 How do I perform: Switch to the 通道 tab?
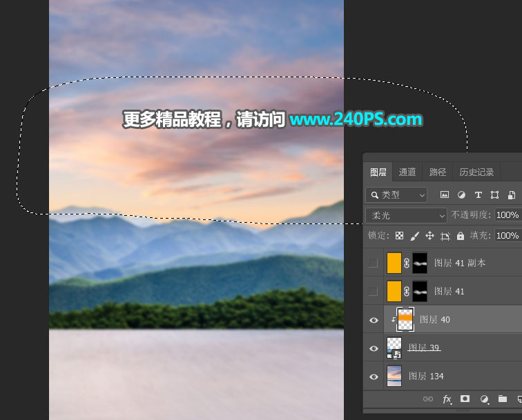coord(407,172)
